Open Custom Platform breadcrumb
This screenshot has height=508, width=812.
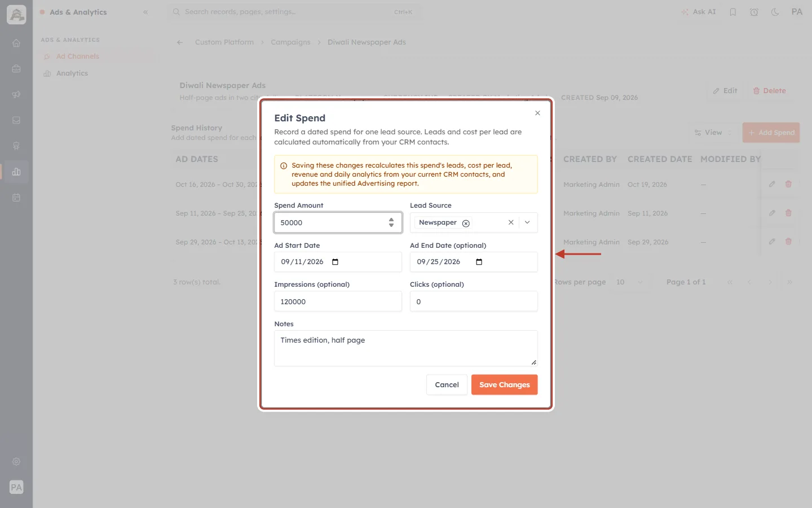[224, 42]
